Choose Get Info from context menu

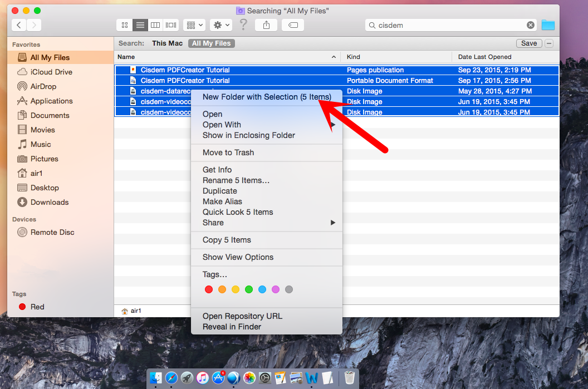[x=267, y=170]
